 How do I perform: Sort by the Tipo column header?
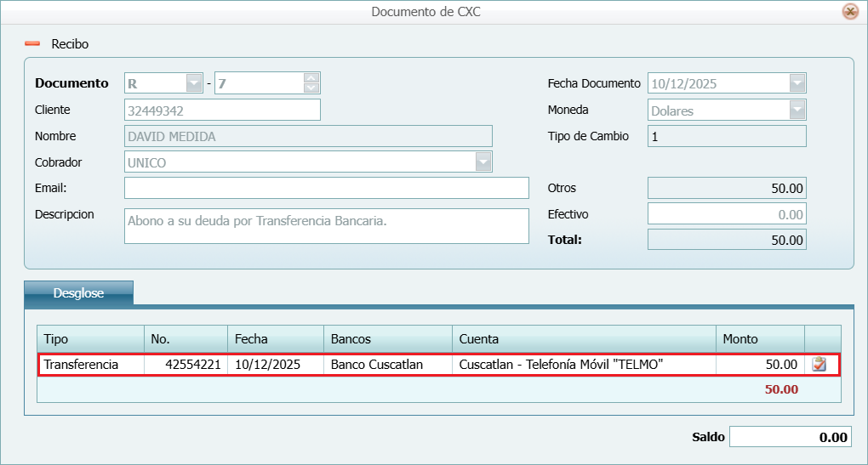(x=90, y=338)
